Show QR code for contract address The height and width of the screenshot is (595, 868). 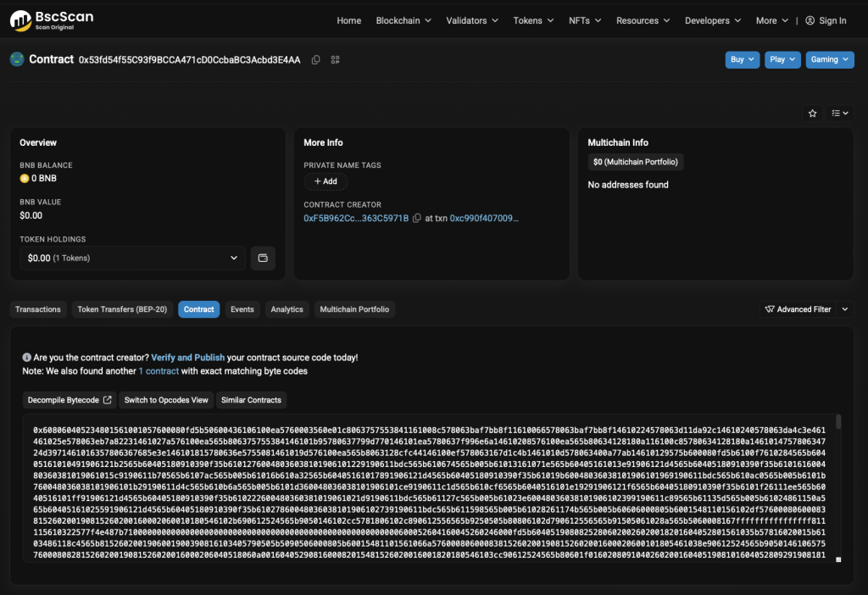click(335, 60)
